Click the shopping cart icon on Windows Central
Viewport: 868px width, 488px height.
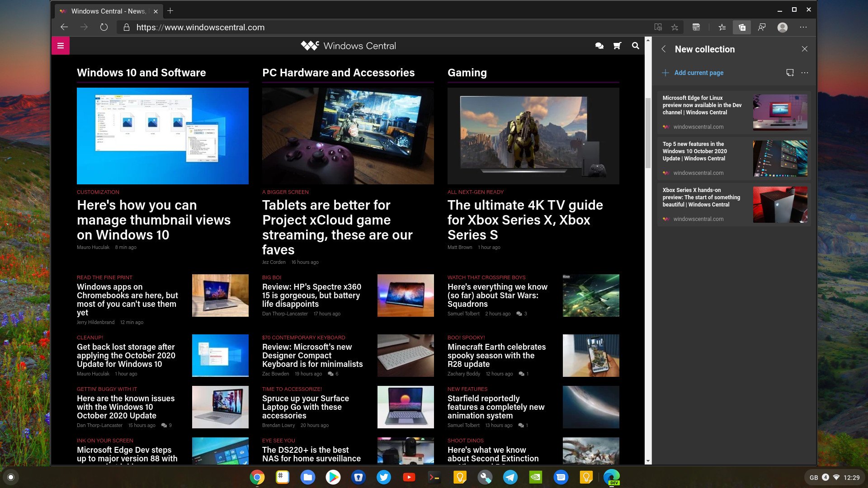pyautogui.click(x=618, y=46)
